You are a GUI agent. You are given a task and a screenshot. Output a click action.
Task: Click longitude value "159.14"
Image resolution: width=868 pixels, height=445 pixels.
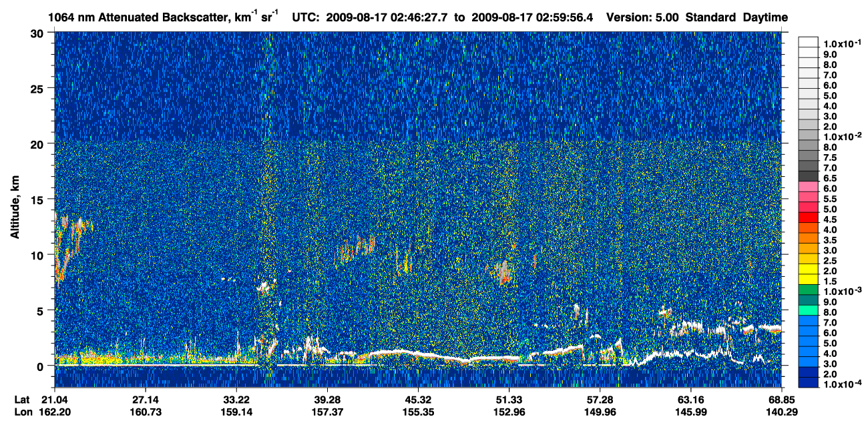pos(236,412)
